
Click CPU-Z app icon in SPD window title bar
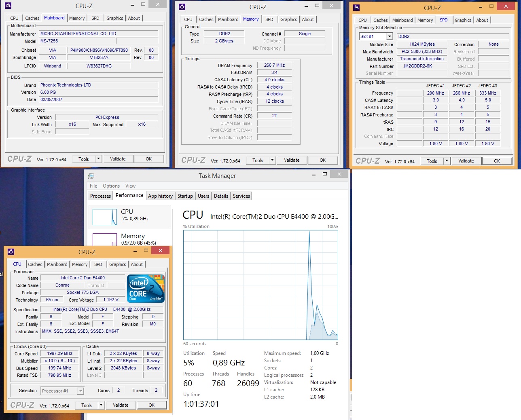[x=356, y=8]
